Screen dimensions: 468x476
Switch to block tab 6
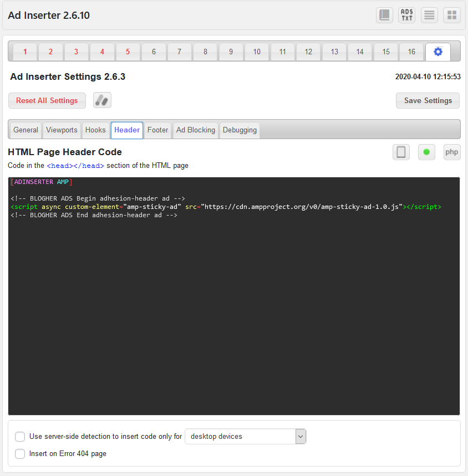click(154, 52)
